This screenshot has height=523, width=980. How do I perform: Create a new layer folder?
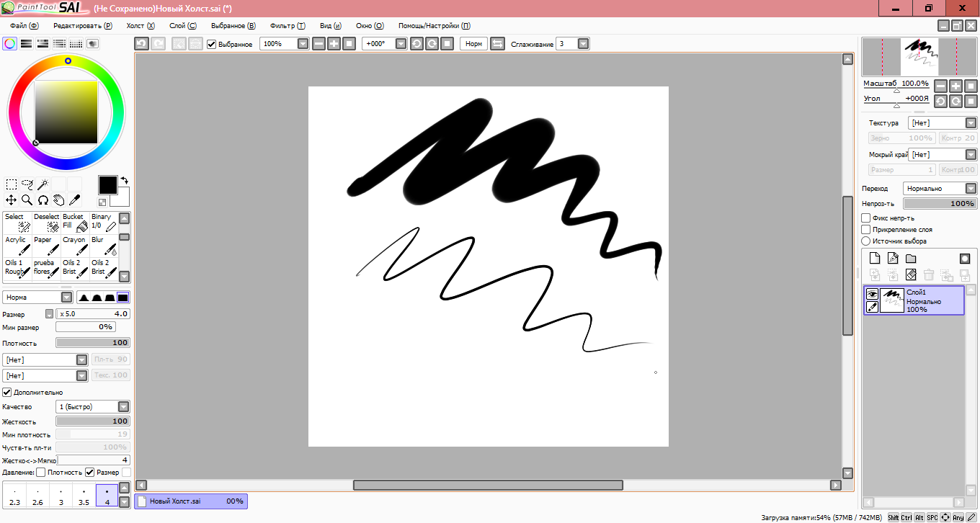pyautogui.click(x=911, y=259)
